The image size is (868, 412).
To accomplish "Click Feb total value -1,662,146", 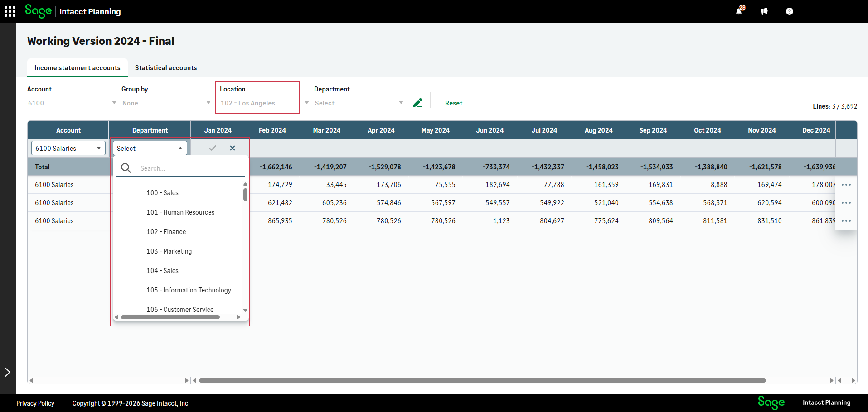I will [276, 167].
